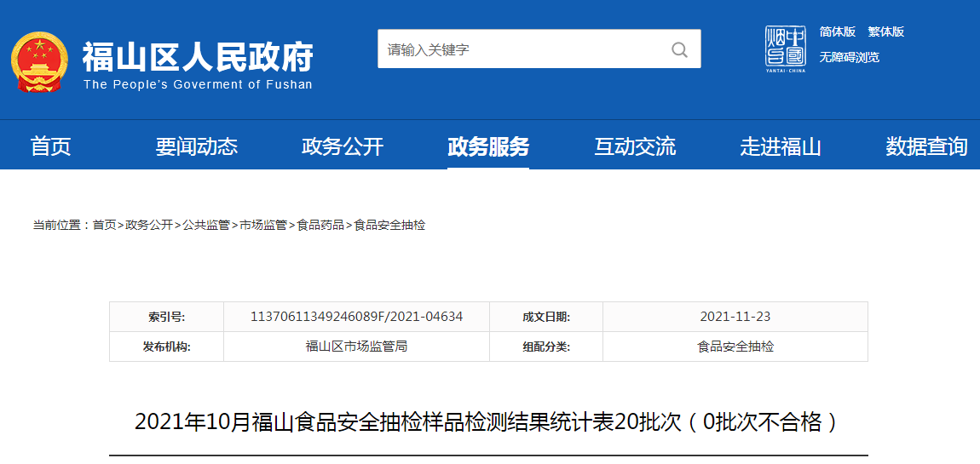Switch to Traditional Chinese 繁体版
Image resolution: width=980 pixels, height=464 pixels.
tap(885, 32)
